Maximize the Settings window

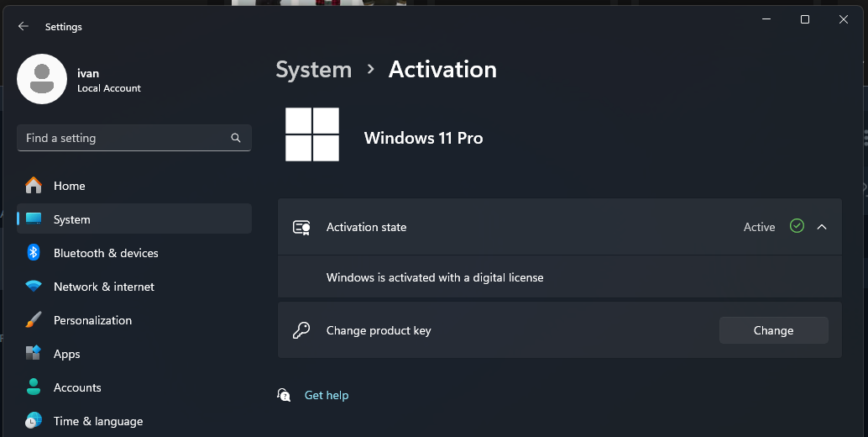[x=805, y=19]
